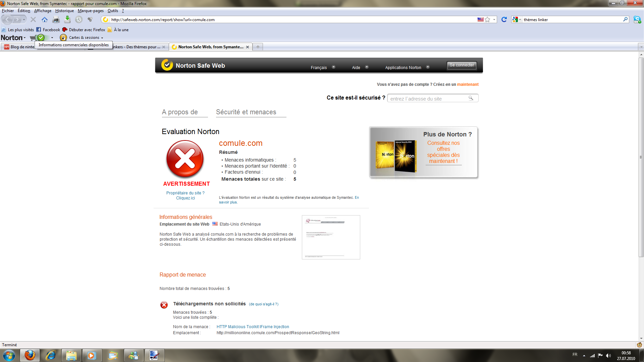Open Internet Explorer from the taskbar
The image size is (644, 362).
click(x=51, y=355)
